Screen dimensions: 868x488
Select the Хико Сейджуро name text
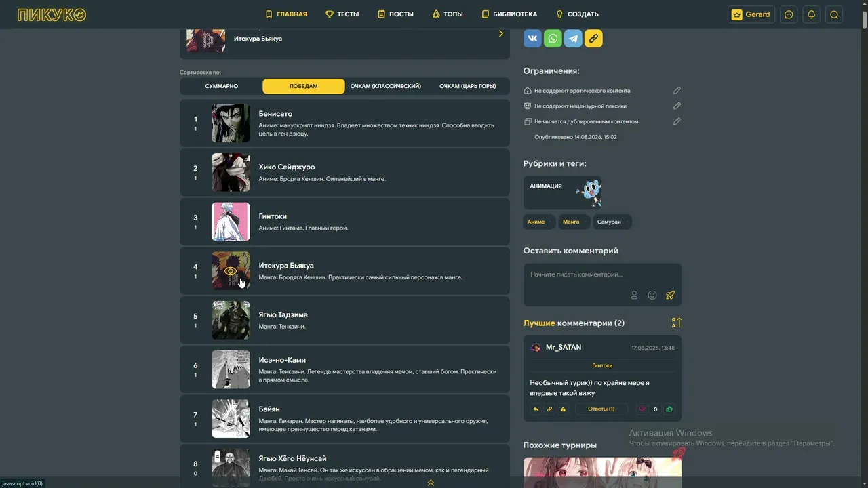click(287, 167)
